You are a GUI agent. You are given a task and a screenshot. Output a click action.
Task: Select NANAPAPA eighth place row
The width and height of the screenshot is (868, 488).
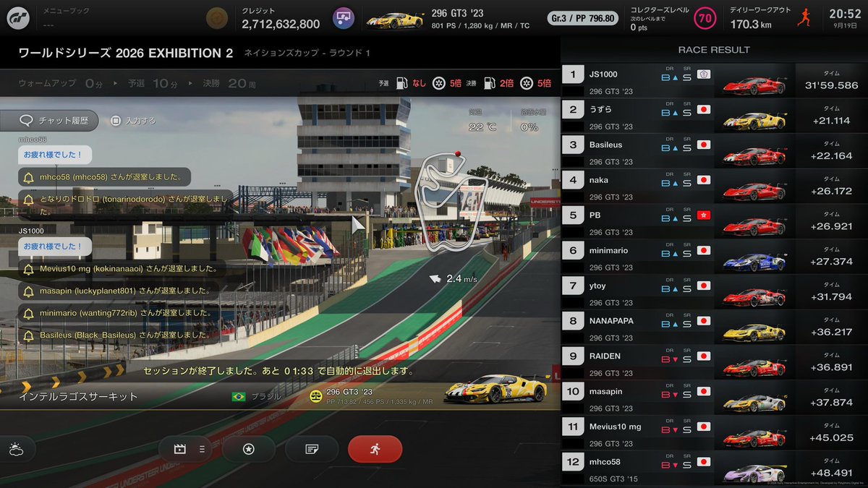click(x=714, y=327)
